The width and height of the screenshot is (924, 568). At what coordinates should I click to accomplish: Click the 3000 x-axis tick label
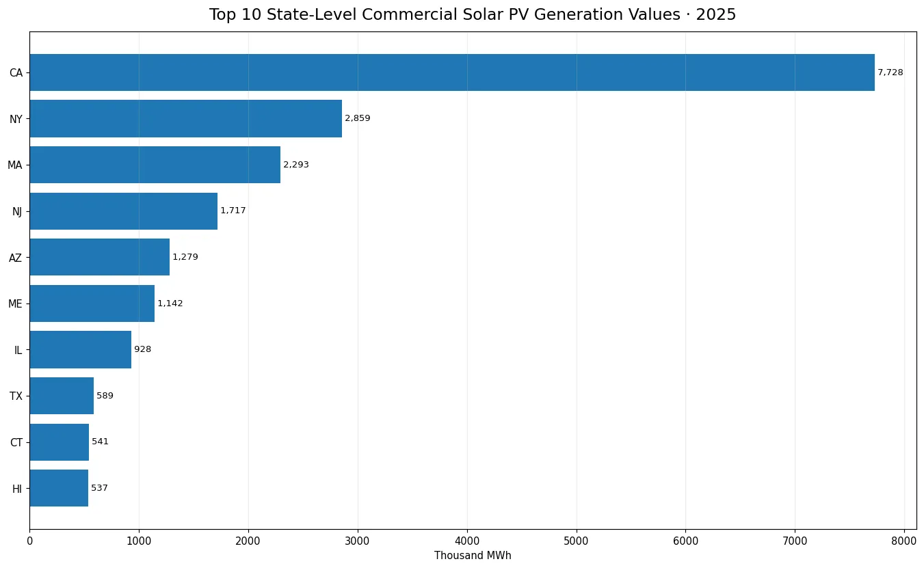point(358,540)
